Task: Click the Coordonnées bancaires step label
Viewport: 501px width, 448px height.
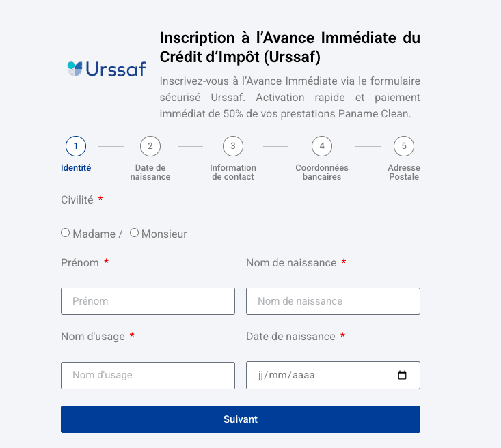Action: [322, 172]
